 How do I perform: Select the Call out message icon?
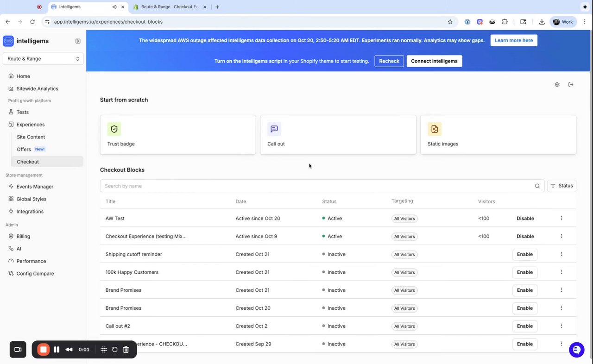(274, 129)
